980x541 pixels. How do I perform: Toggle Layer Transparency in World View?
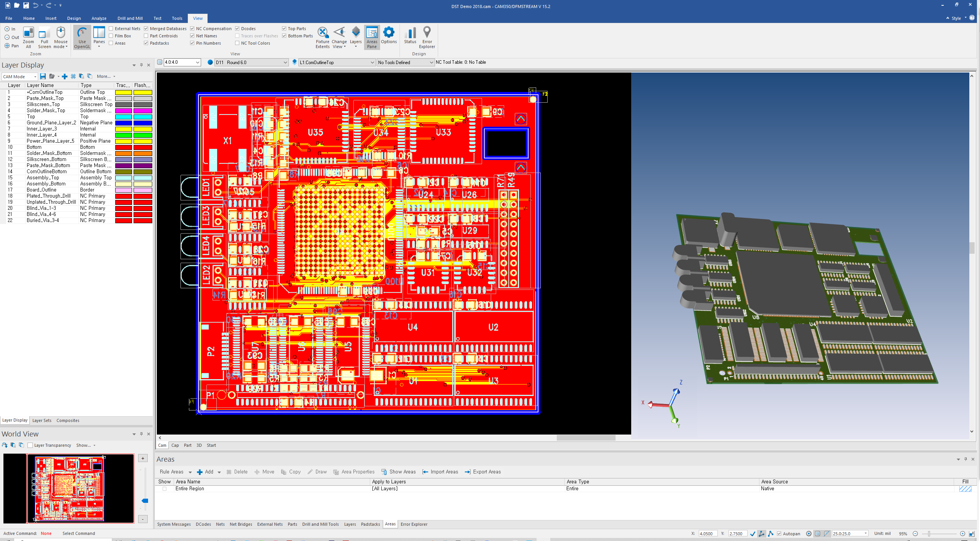click(x=30, y=445)
